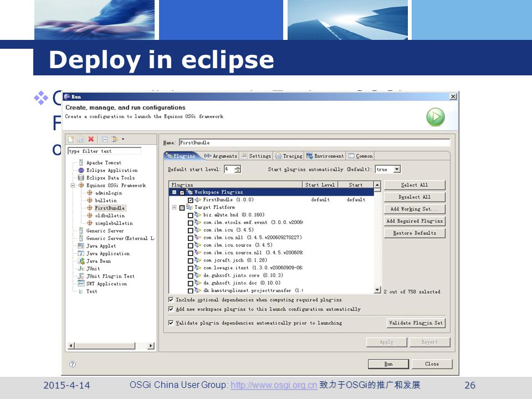Click the red Delete configuration icon

[x=91, y=139]
